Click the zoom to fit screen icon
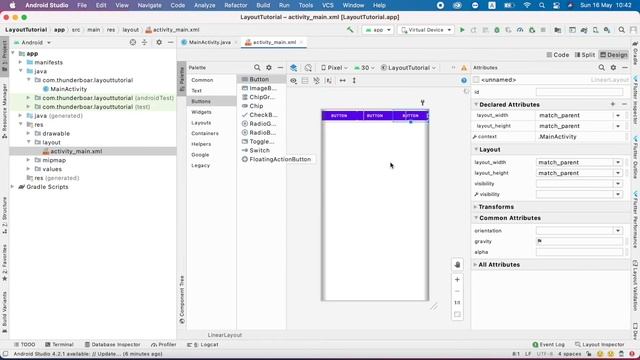The width and height of the screenshot is (640, 360). coord(457,314)
